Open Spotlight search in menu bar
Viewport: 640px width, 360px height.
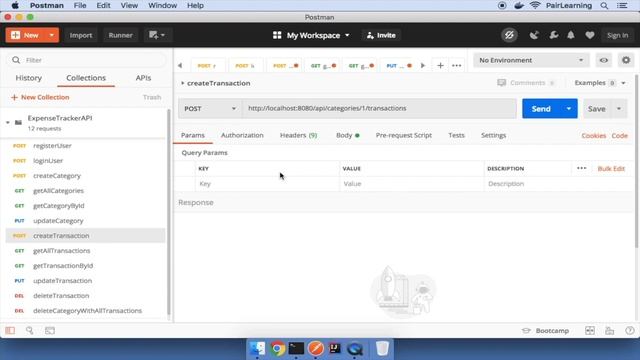click(604, 6)
